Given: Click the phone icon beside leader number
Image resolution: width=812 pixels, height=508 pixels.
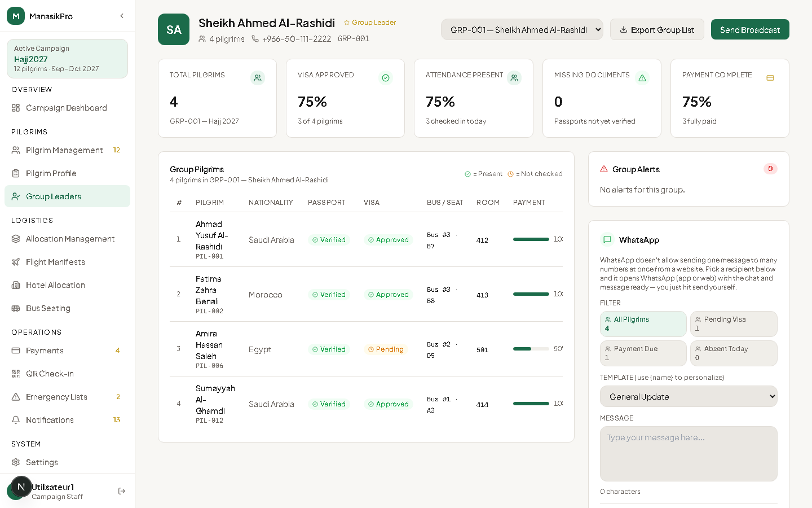Looking at the screenshot, I should (255, 38).
